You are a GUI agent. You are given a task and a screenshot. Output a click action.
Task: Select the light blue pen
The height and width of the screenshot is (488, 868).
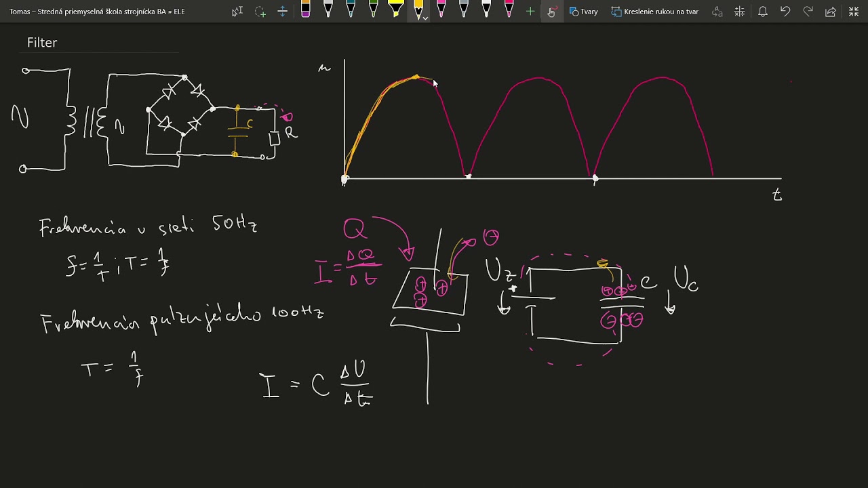[x=351, y=10]
